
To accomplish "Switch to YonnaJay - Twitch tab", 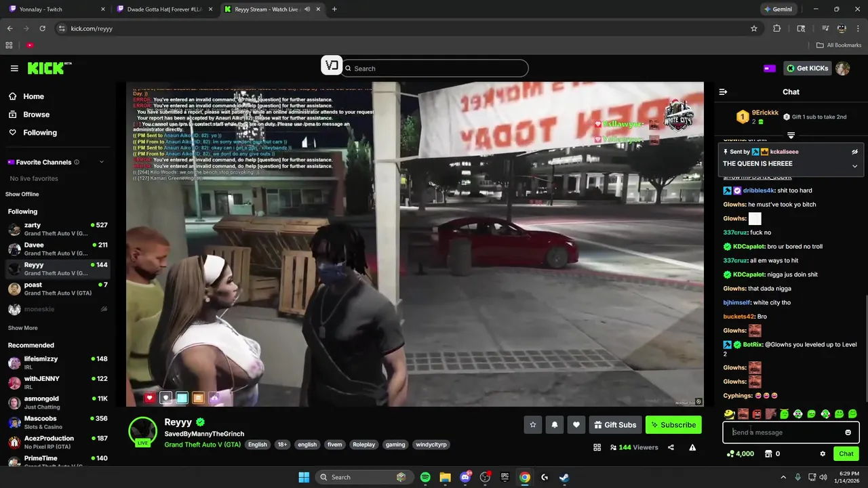I will pyautogui.click(x=56, y=9).
